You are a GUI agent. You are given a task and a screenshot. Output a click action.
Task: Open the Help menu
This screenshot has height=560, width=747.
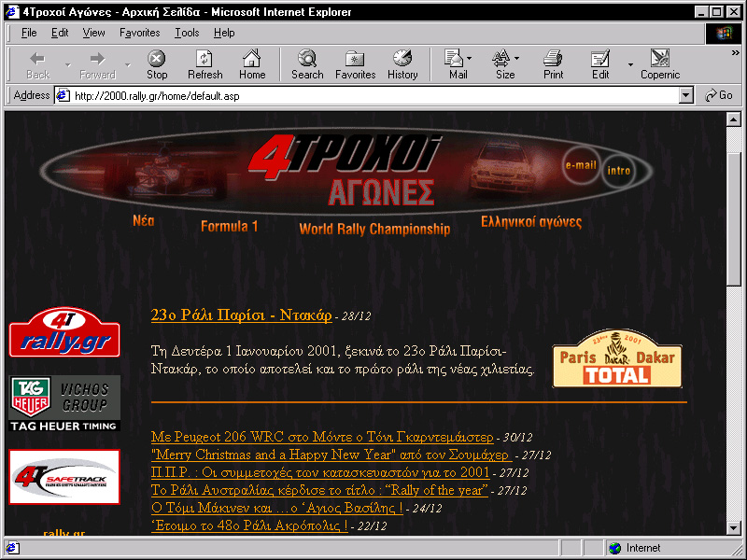pos(224,33)
